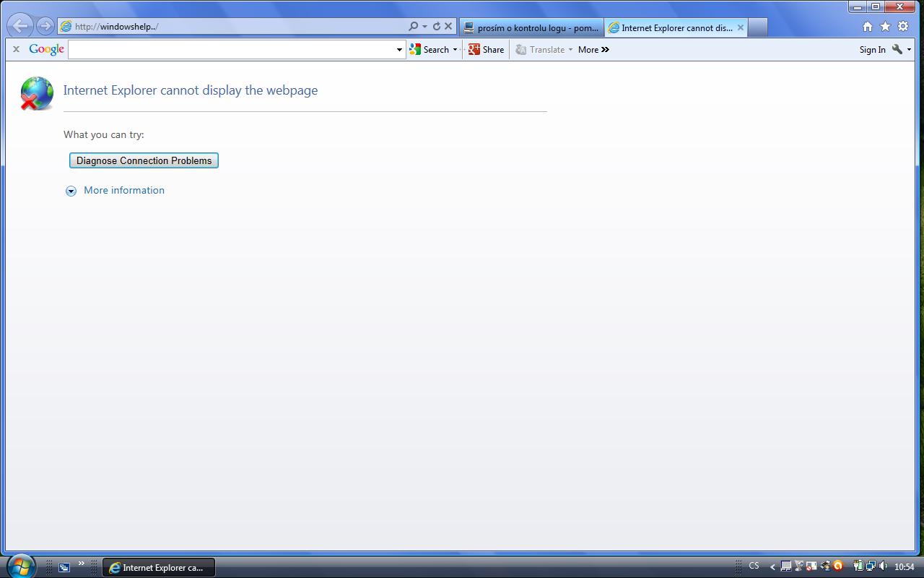The height and width of the screenshot is (578, 924).
Task: Switch to 'prosím o kontrolu logu' tab
Action: (x=531, y=27)
